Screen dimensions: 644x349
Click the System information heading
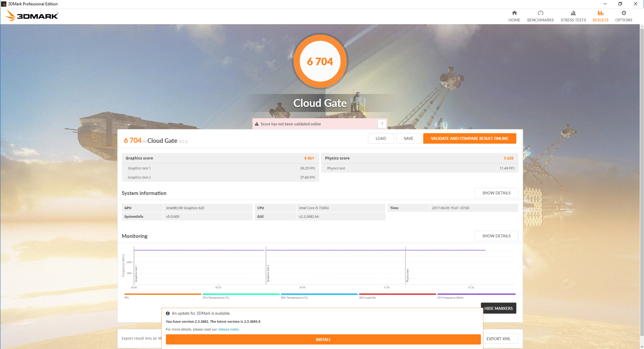[144, 193]
